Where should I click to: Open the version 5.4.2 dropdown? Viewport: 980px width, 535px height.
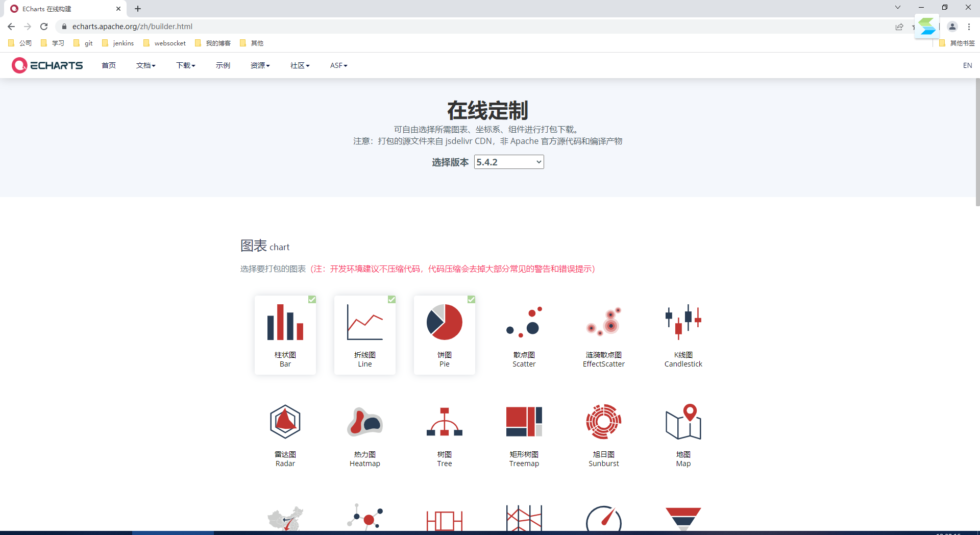pyautogui.click(x=509, y=162)
